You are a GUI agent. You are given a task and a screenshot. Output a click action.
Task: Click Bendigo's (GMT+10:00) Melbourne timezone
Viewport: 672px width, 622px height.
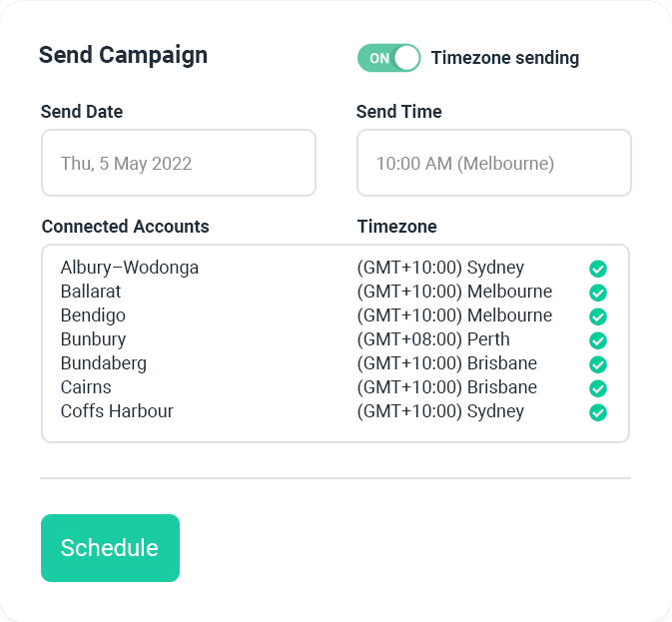454,315
